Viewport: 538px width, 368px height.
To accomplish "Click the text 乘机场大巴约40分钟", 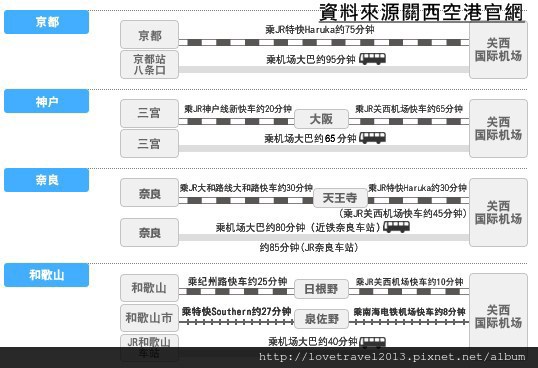I will click(313, 342).
